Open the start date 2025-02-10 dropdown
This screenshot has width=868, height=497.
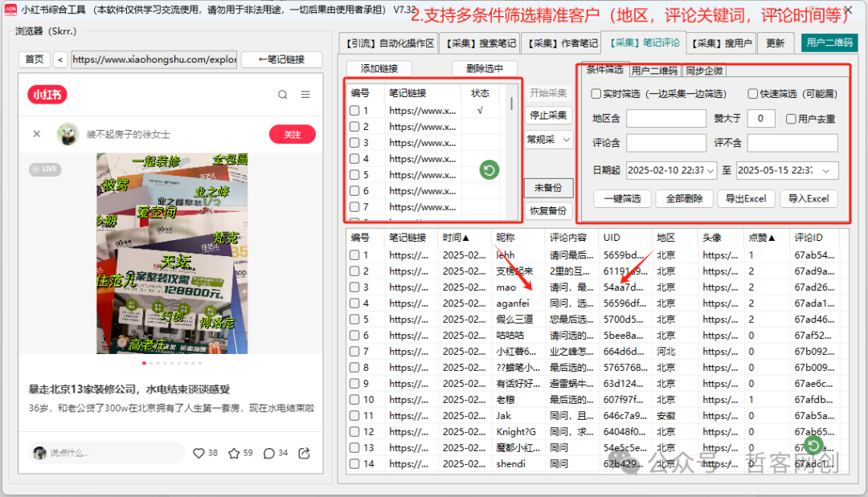pos(710,170)
